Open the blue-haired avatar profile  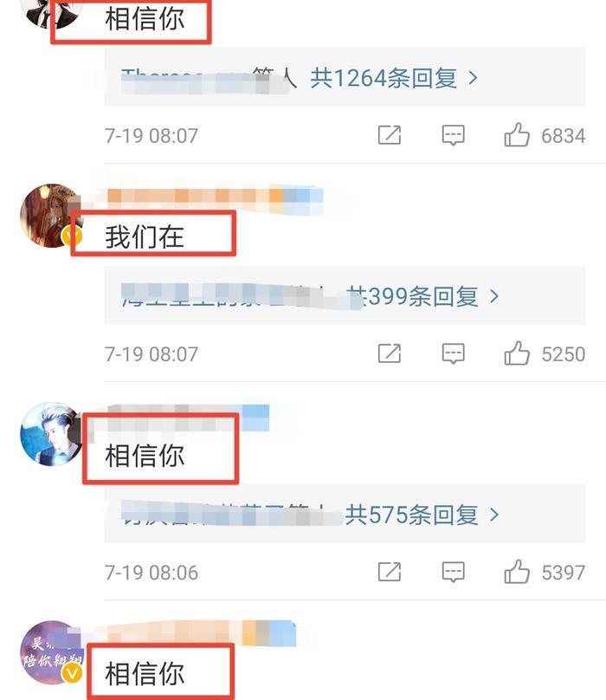click(51, 434)
